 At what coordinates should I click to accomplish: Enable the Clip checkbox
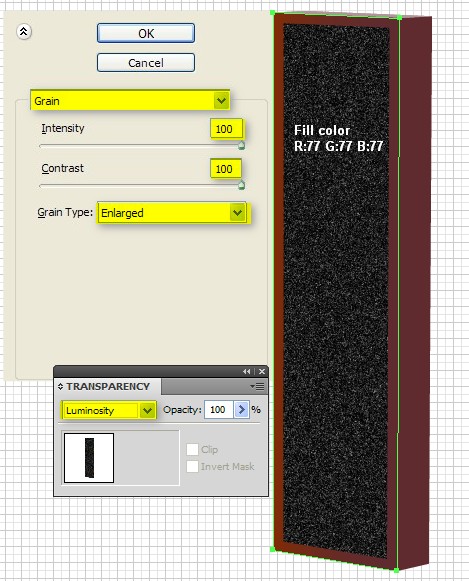pos(192,449)
